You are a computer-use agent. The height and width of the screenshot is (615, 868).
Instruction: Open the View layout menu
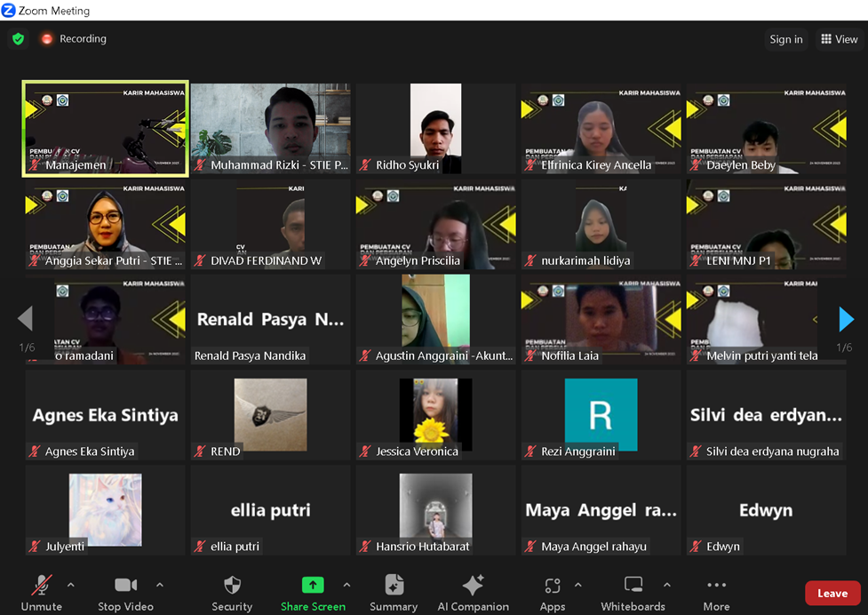click(x=840, y=39)
